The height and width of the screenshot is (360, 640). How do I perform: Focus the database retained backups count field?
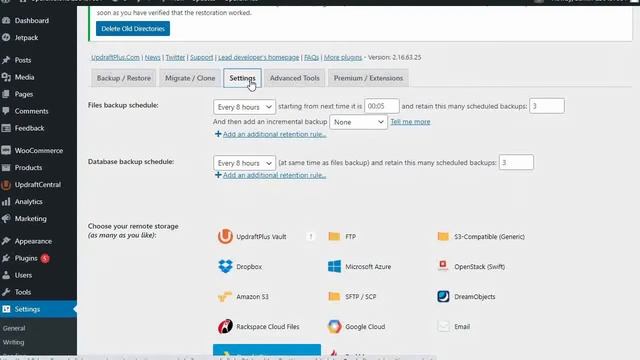[x=516, y=162]
